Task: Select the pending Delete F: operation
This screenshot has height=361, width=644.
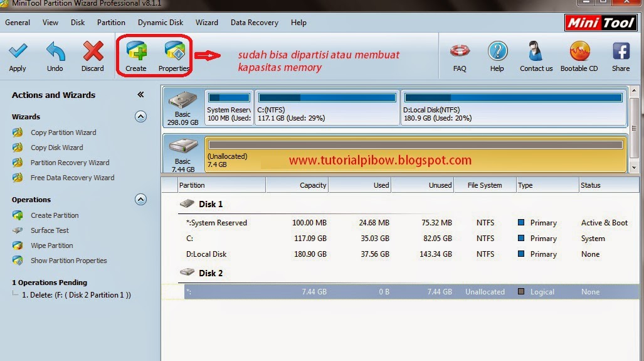Action: pyautogui.click(x=77, y=295)
